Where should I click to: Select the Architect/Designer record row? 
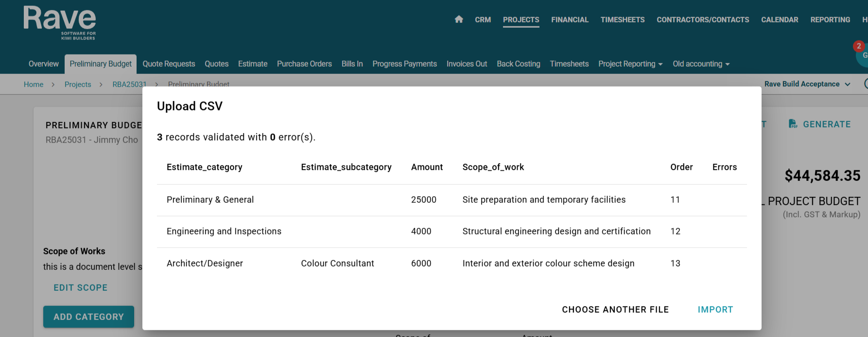point(451,264)
